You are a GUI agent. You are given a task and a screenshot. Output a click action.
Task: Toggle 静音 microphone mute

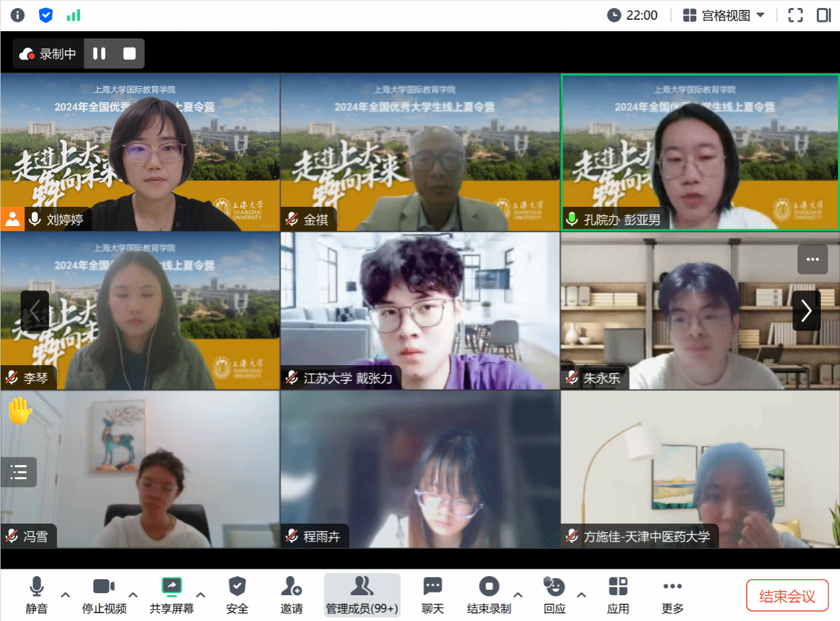point(36,594)
